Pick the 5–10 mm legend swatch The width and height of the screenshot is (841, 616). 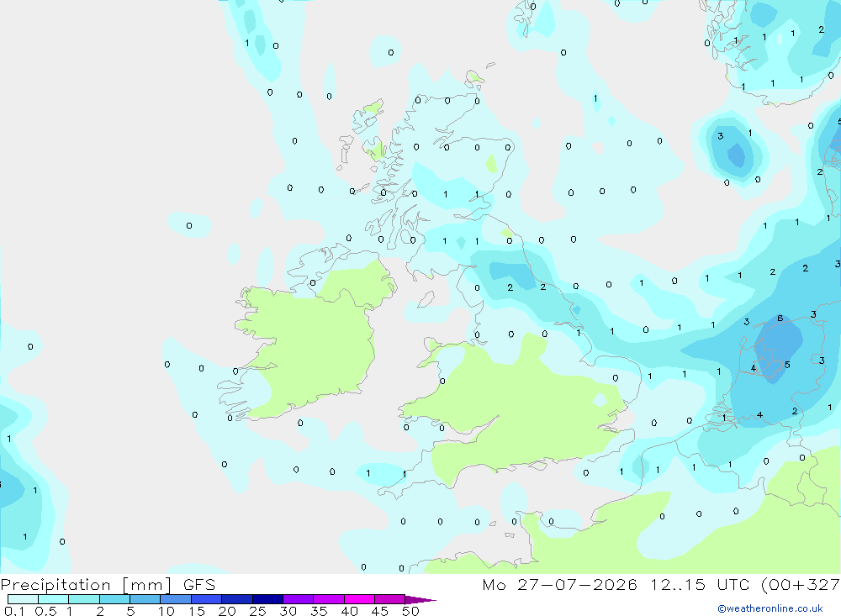coord(145,599)
